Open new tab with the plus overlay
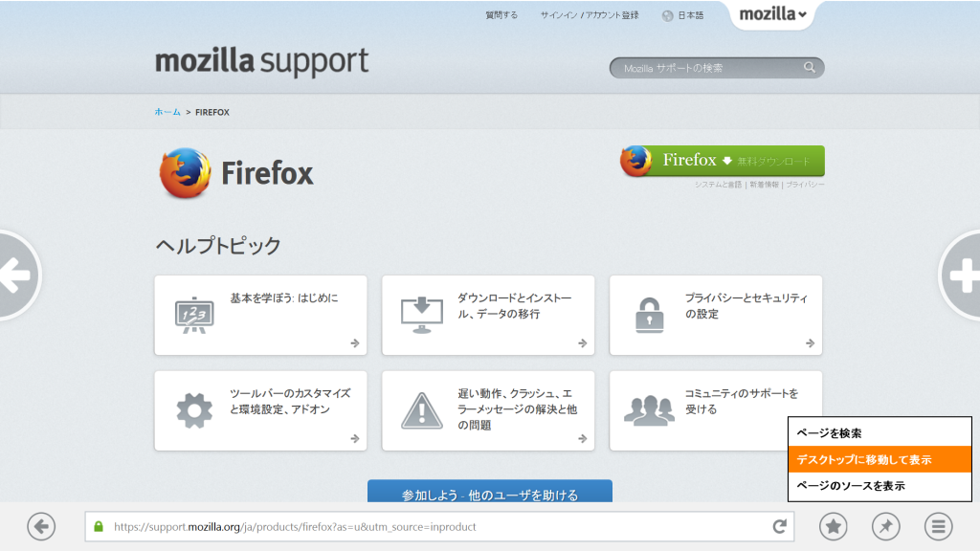Image resolution: width=980 pixels, height=551 pixels. 961,275
